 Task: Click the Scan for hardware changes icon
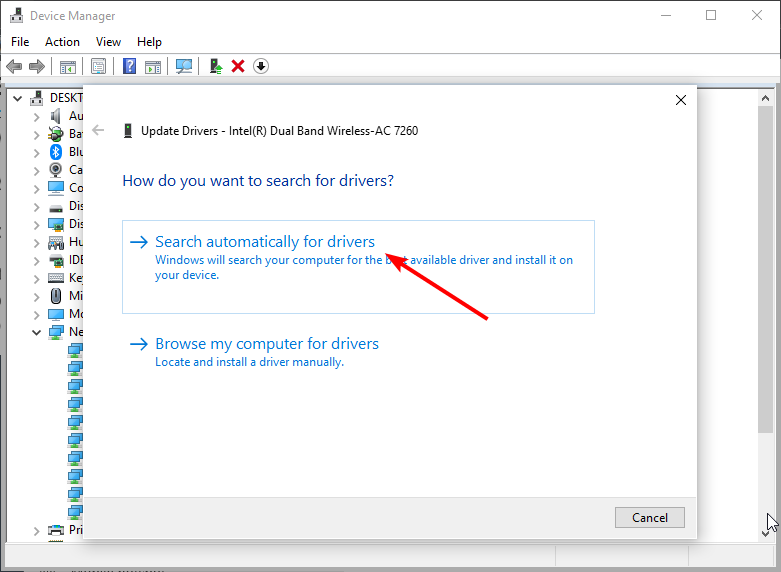coord(184,66)
